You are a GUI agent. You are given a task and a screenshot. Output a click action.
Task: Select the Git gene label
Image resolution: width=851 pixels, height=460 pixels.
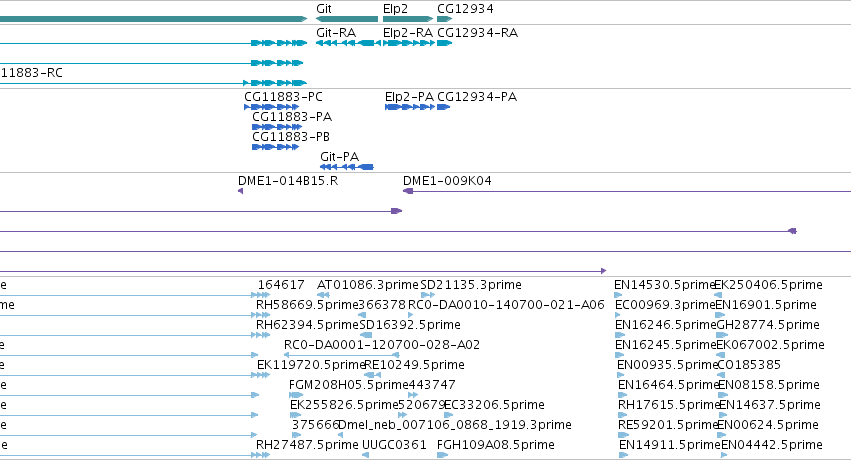tap(323, 9)
